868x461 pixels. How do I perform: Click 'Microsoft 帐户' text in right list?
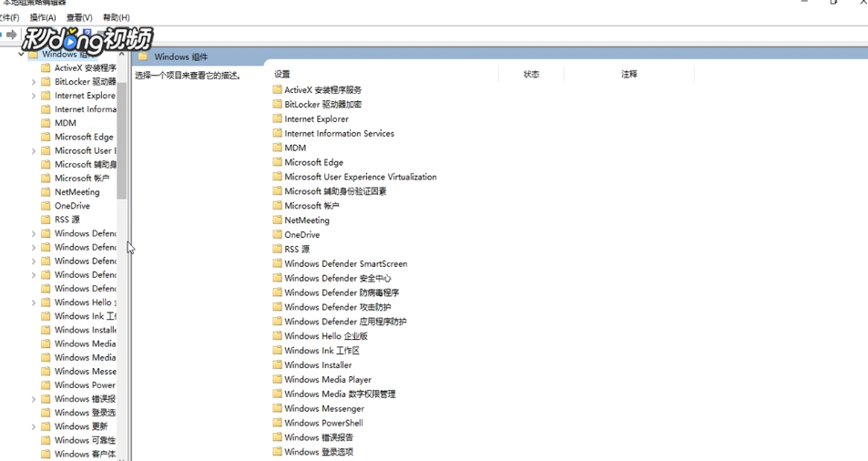[311, 205]
